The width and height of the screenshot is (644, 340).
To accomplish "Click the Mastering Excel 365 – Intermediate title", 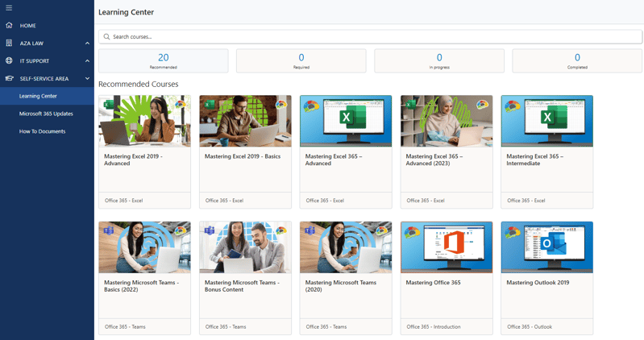I will pos(534,160).
